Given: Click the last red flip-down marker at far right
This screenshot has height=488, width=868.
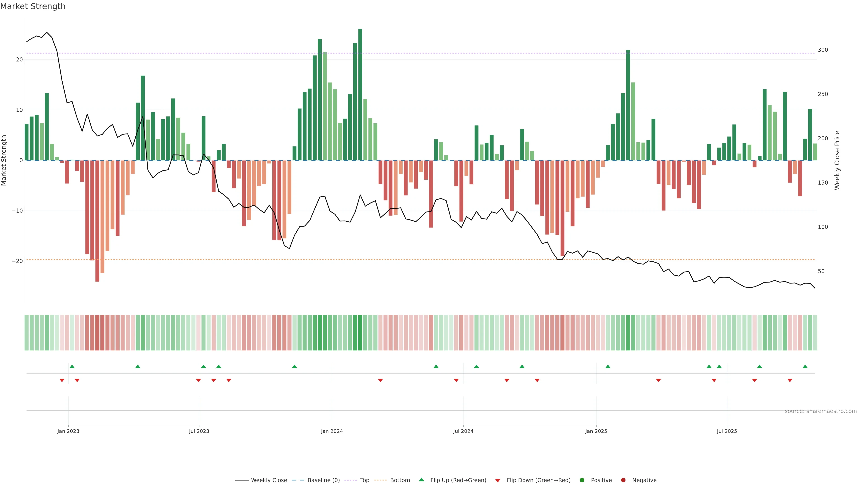Looking at the screenshot, I should 790,380.
